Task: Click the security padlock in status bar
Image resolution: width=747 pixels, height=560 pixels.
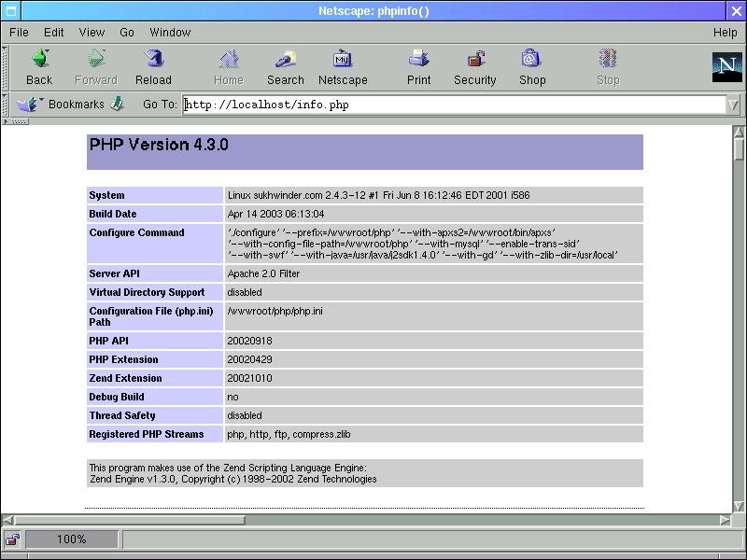Action: tap(12, 539)
